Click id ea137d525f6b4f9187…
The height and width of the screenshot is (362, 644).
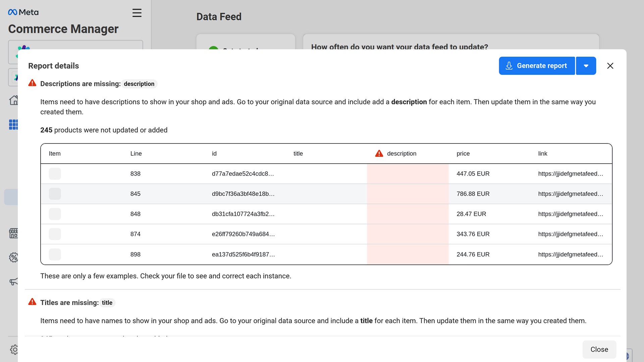coord(243,254)
